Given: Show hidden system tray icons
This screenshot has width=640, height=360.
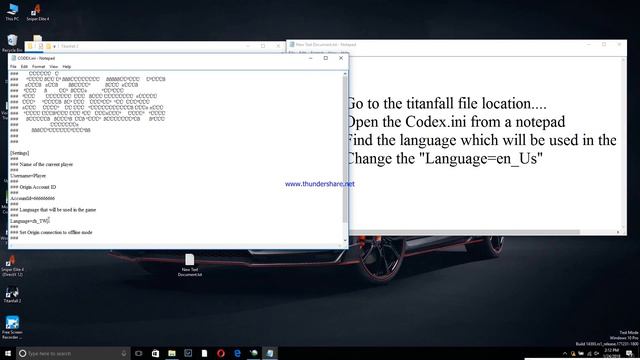Looking at the screenshot, I should coord(565,353).
